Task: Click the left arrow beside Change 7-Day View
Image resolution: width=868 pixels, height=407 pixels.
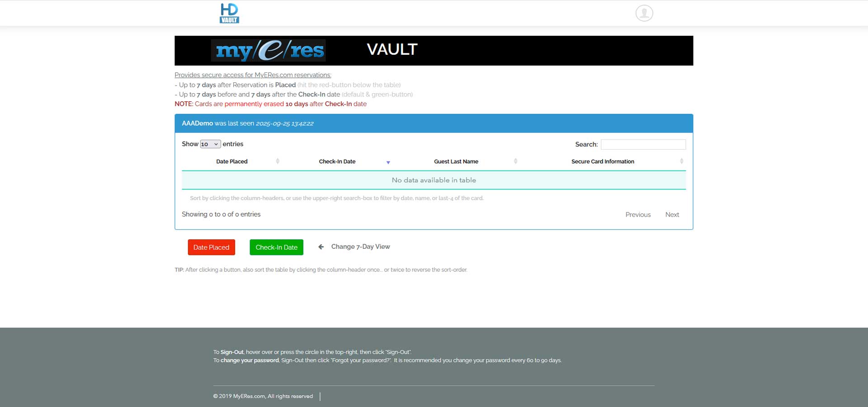Action: point(321,247)
